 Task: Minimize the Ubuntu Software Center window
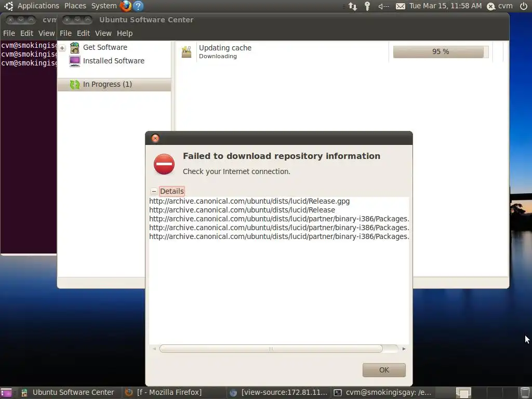(77, 20)
